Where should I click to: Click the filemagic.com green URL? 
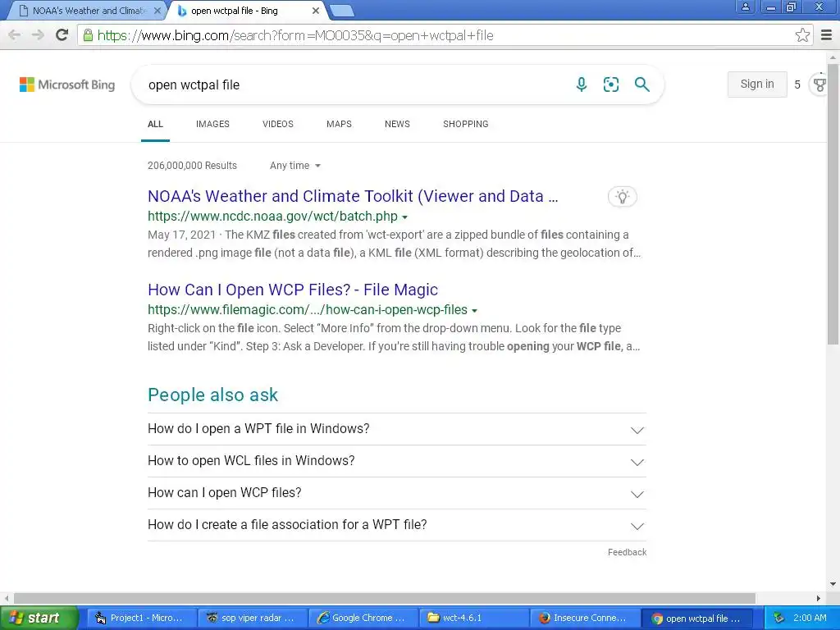[x=308, y=309]
